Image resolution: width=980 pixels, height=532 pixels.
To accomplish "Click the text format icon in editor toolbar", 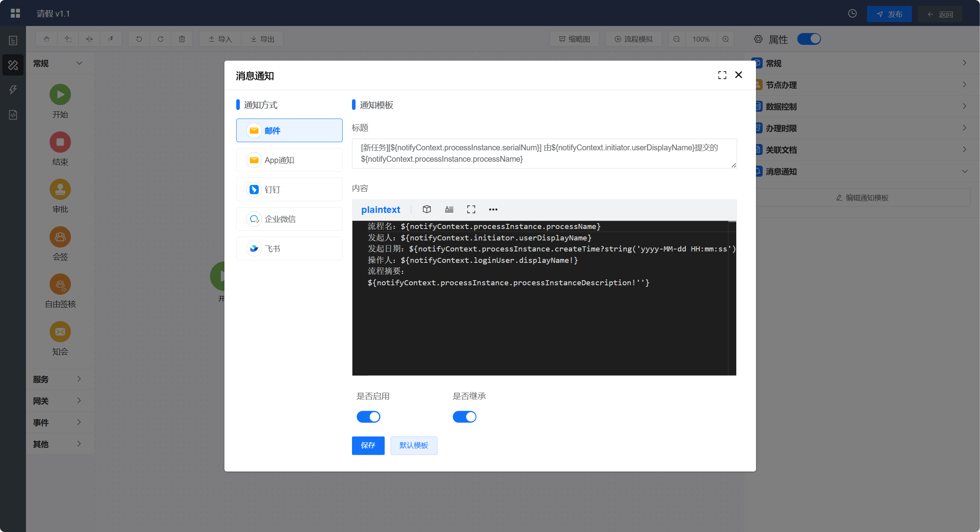I will pyautogui.click(x=449, y=209).
